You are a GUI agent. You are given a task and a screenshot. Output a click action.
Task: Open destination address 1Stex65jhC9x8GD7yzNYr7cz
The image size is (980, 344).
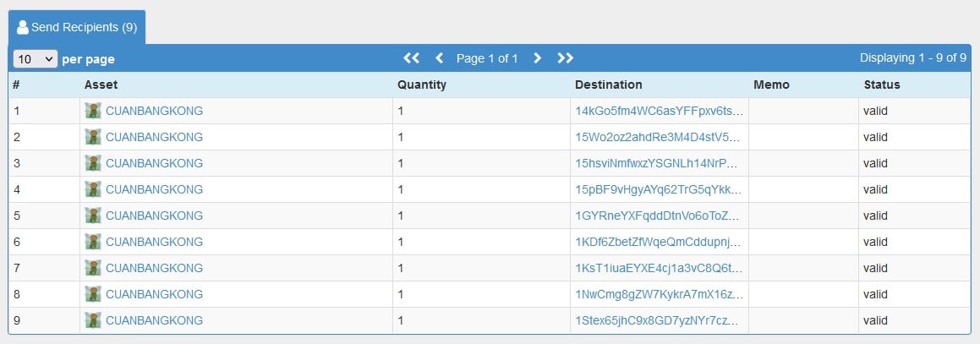click(660, 320)
